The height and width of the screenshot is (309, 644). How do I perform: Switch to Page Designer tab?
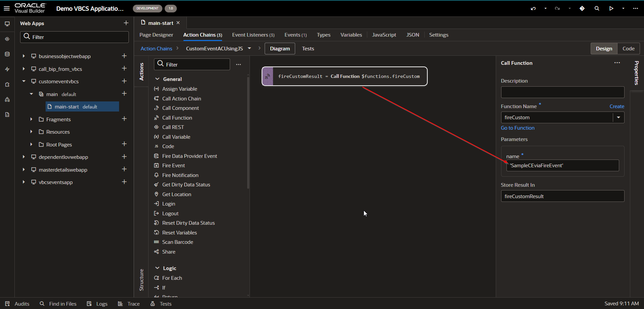(156, 35)
